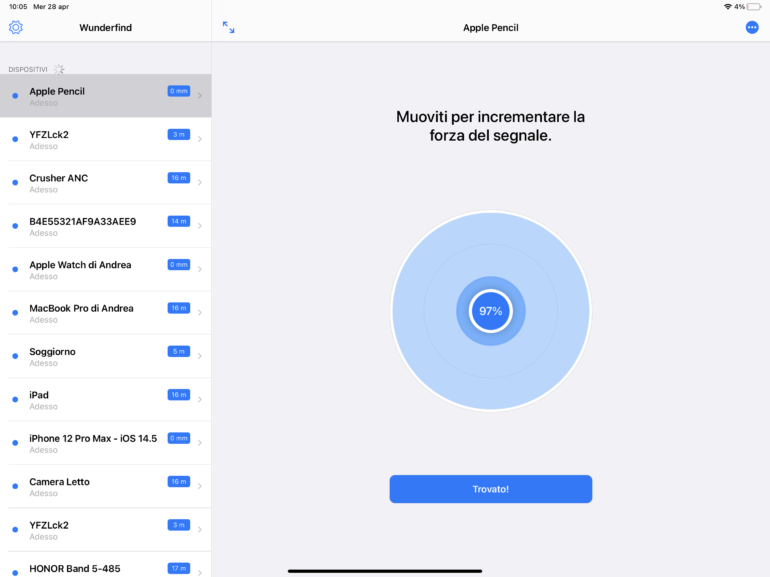Tap the 16 m badge on Crusher ANC
The height and width of the screenshot is (577, 770).
tap(179, 178)
